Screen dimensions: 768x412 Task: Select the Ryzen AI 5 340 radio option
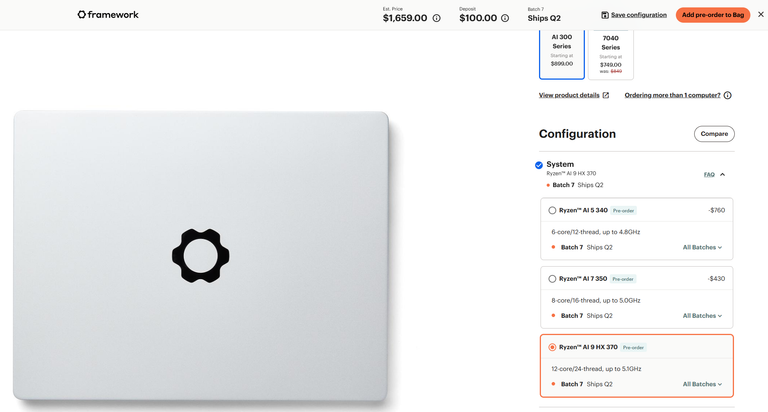(x=552, y=211)
